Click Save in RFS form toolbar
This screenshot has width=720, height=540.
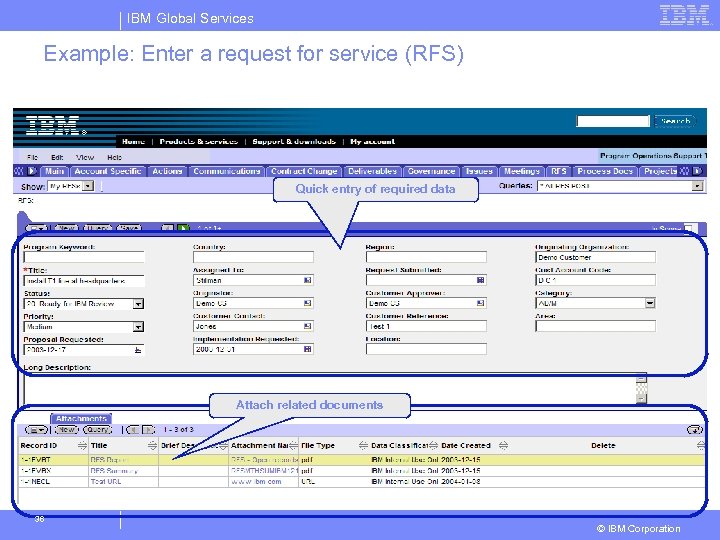pos(129,228)
